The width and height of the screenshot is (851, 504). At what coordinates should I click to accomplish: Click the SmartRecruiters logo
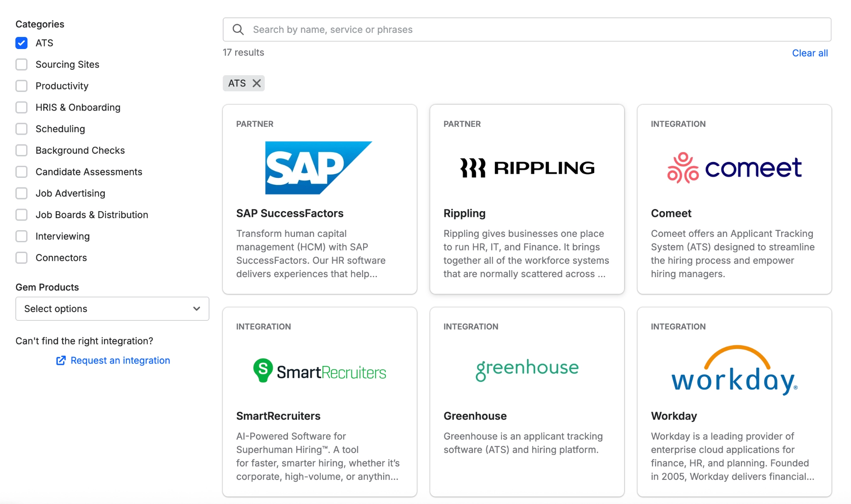pos(320,371)
